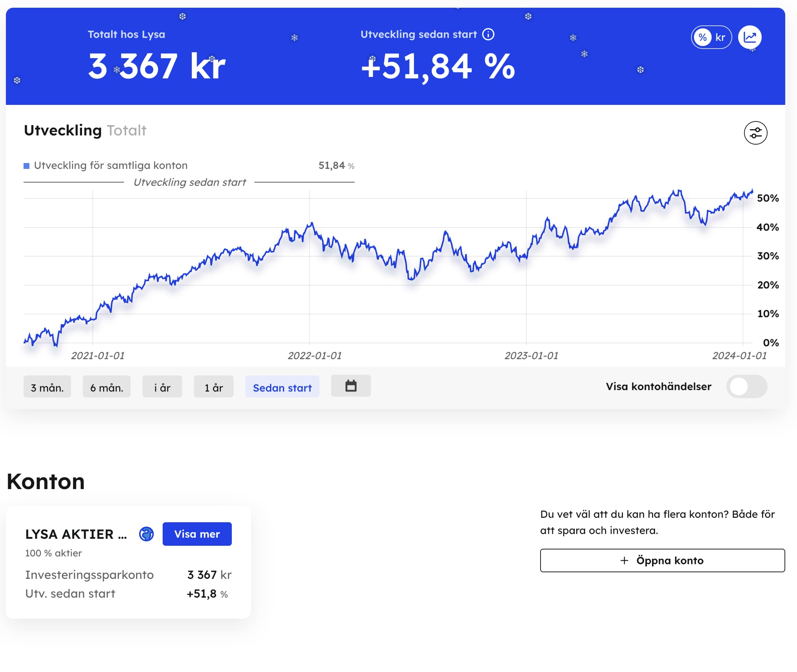The height and width of the screenshot is (672, 797).
Task: Click the +51,8 % account performance value
Action: click(207, 594)
